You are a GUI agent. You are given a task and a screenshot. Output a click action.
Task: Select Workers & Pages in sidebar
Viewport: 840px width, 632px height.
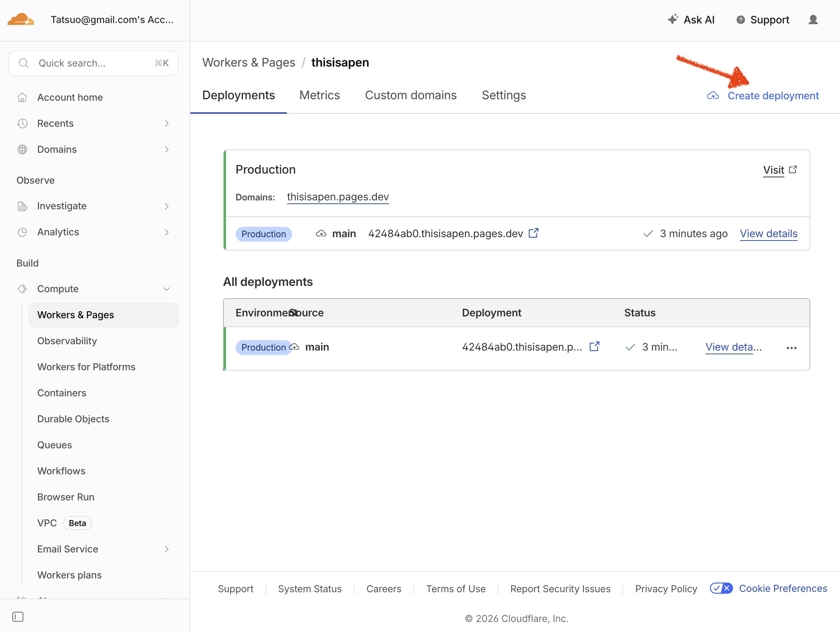pyautogui.click(x=103, y=315)
